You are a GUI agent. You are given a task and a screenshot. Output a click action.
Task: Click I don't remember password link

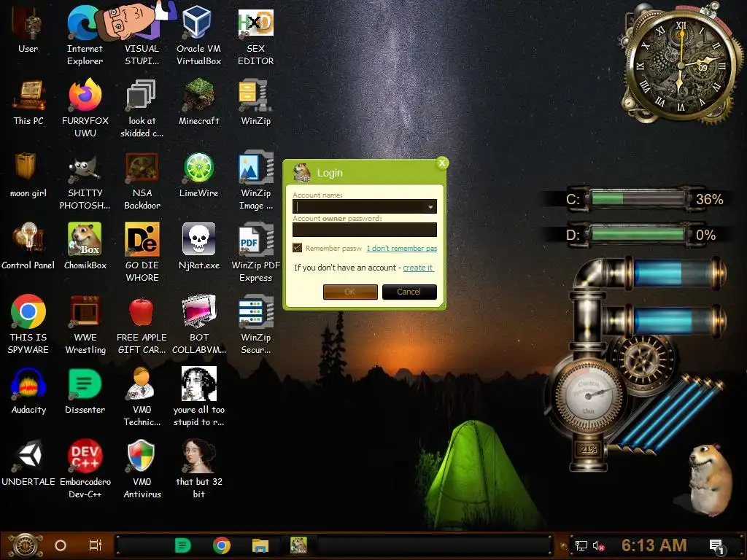tap(402, 248)
